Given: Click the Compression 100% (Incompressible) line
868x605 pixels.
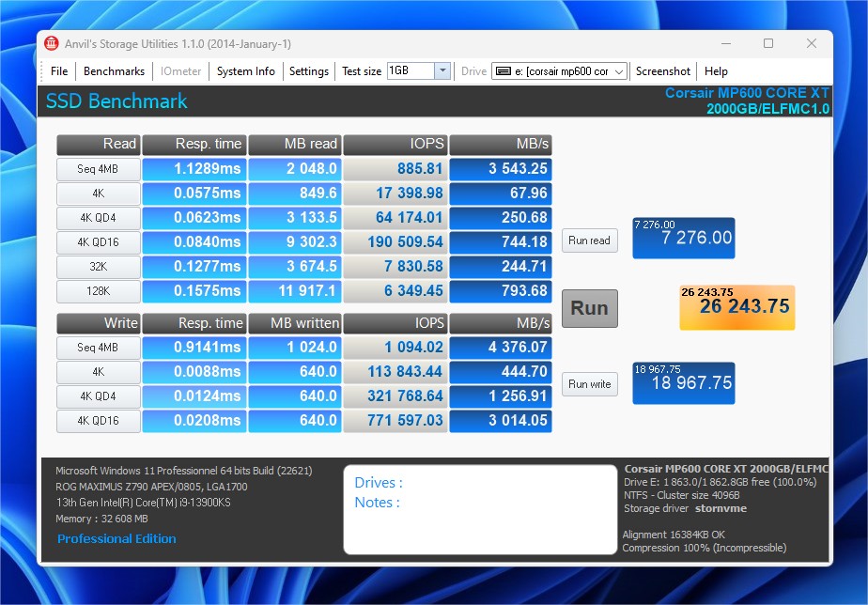Looking at the screenshot, I should tap(705, 548).
